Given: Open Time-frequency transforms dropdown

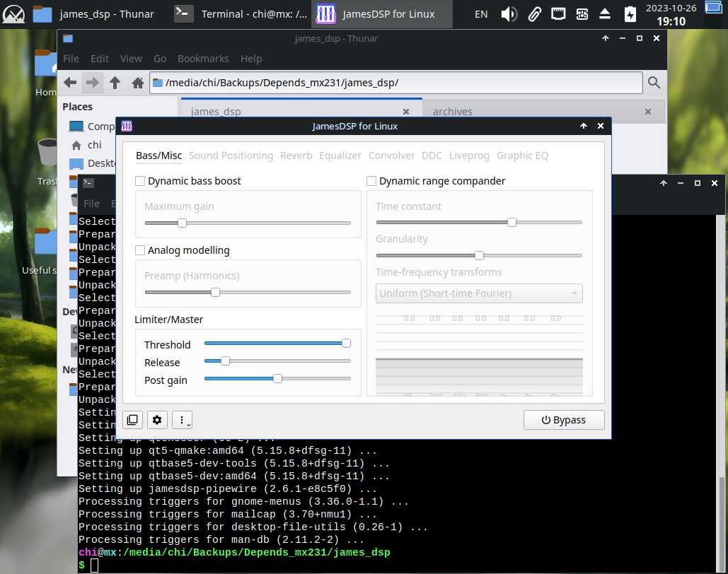Looking at the screenshot, I should coord(479,293).
